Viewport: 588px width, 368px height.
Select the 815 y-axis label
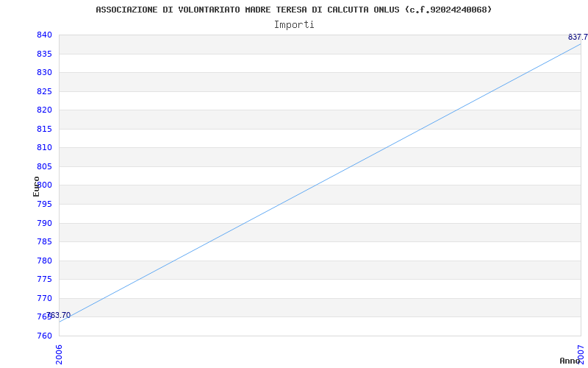44,129
